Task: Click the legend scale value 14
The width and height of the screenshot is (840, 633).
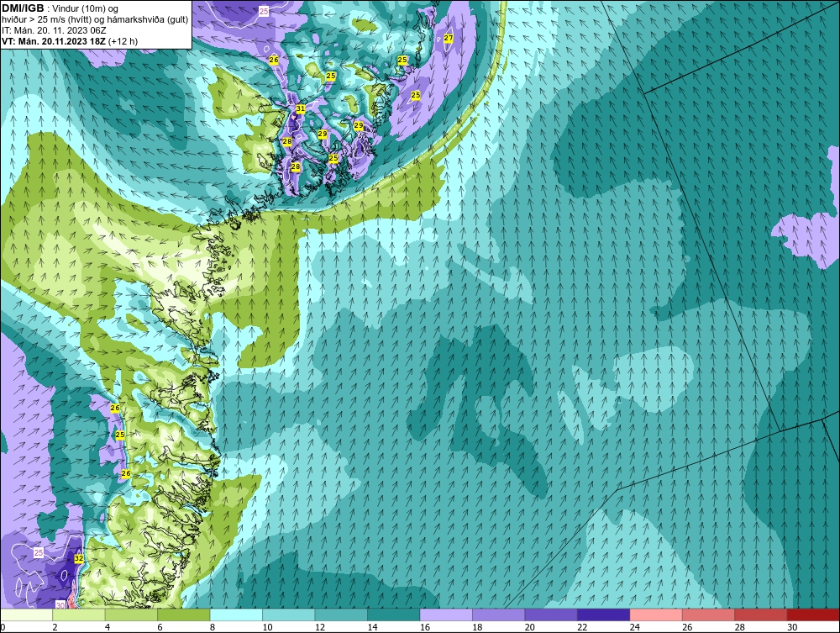Action: 372,628
